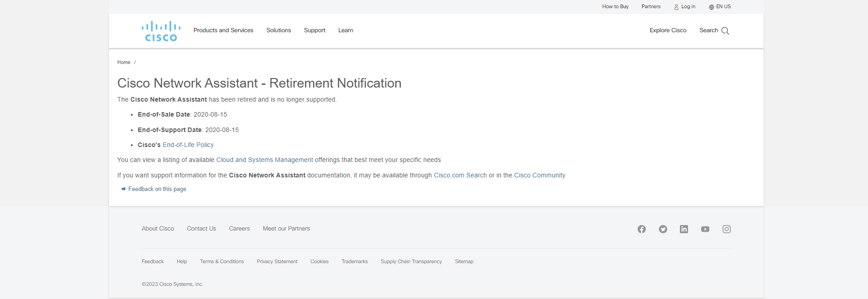Click the Log in user icon
868x299 pixels.
[676, 7]
